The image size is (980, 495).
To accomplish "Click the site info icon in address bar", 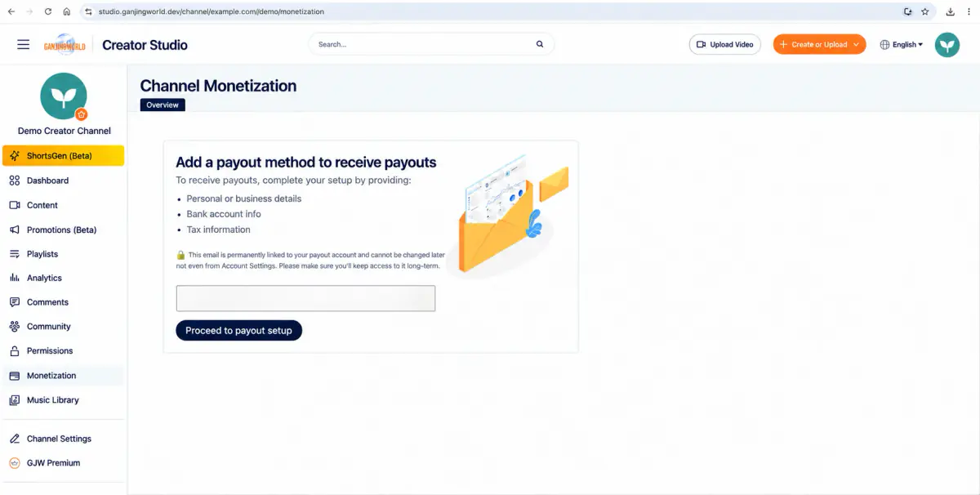I will pyautogui.click(x=89, y=12).
